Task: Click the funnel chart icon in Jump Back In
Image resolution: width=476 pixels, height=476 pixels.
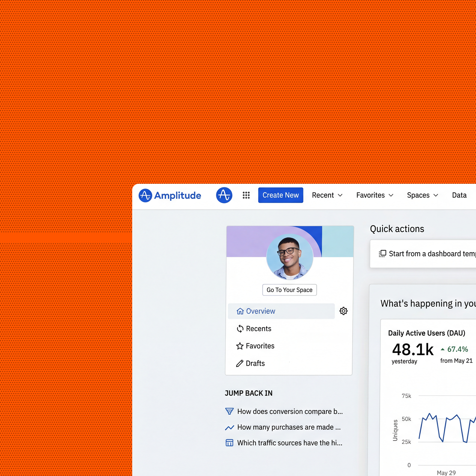Action: 229,411
